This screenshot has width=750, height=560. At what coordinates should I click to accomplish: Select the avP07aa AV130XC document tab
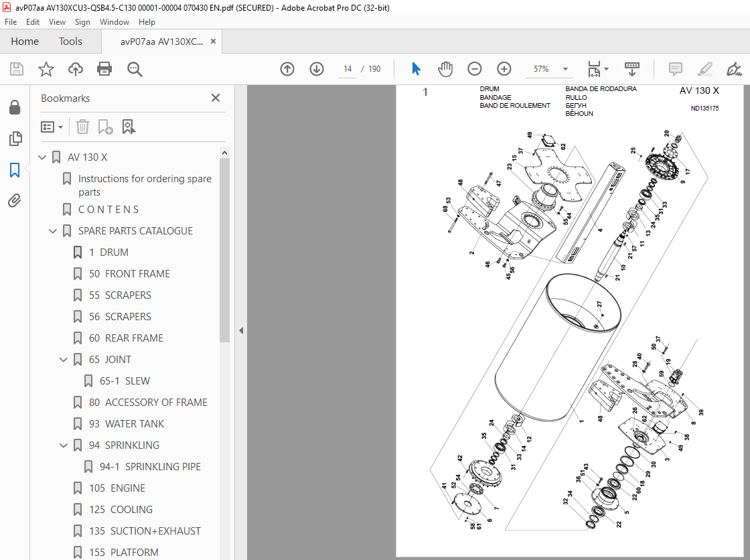161,42
